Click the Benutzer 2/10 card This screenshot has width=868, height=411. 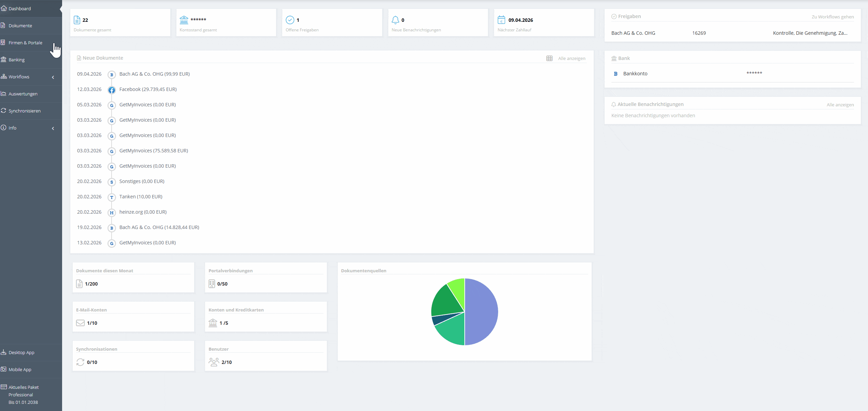[x=266, y=356]
